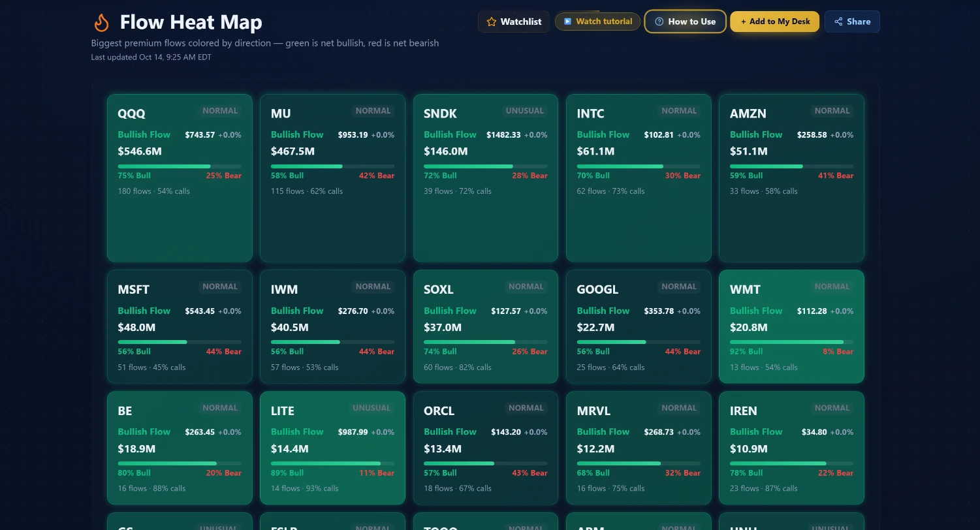The height and width of the screenshot is (530, 980).
Task: Click the ORCL ticker name
Action: [439, 411]
